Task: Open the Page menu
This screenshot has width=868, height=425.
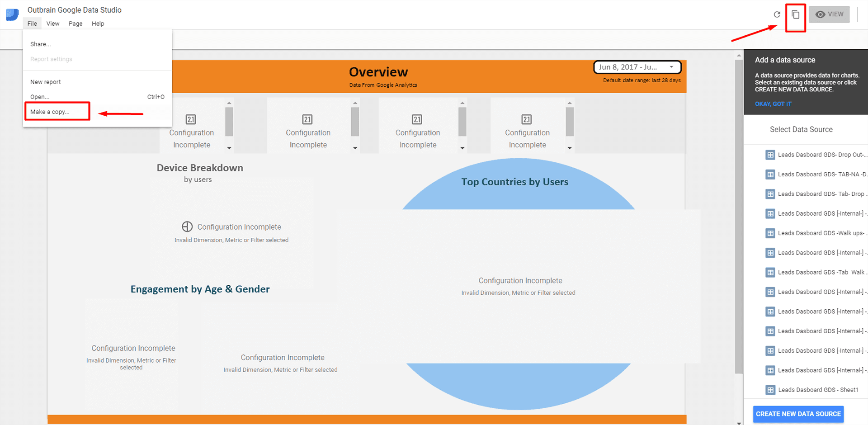Action: pyautogui.click(x=75, y=24)
